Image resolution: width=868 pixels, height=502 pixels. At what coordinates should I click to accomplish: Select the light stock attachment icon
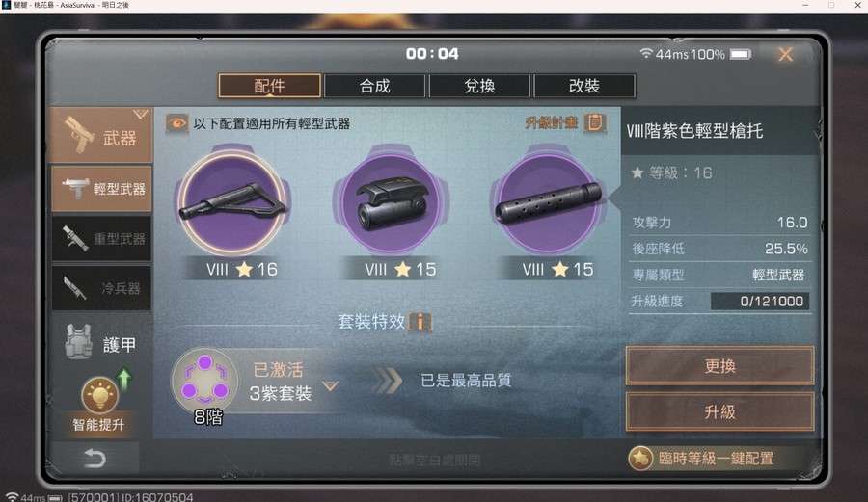[233, 203]
